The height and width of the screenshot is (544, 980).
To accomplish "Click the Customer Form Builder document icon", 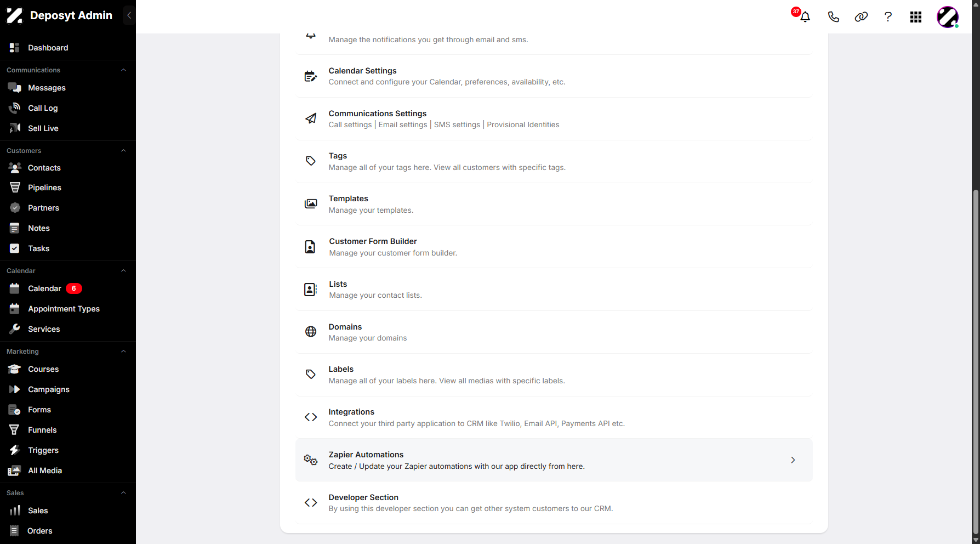I will (310, 247).
